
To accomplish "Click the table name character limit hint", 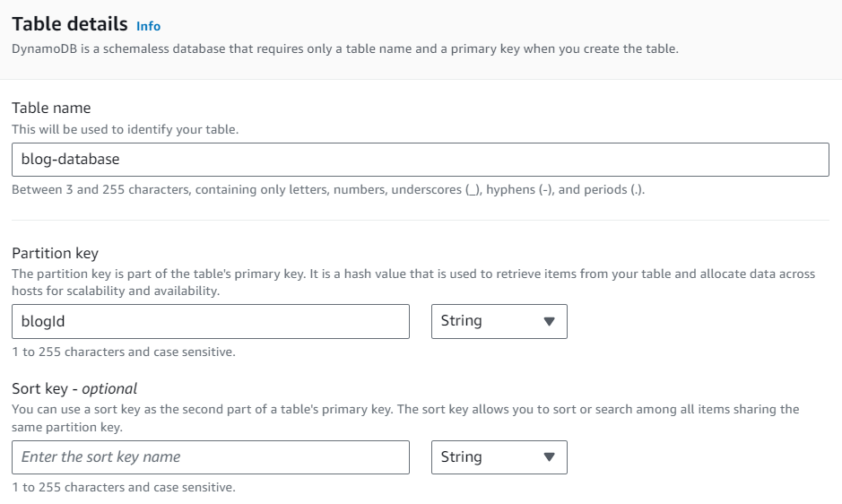I will pyautogui.click(x=327, y=190).
